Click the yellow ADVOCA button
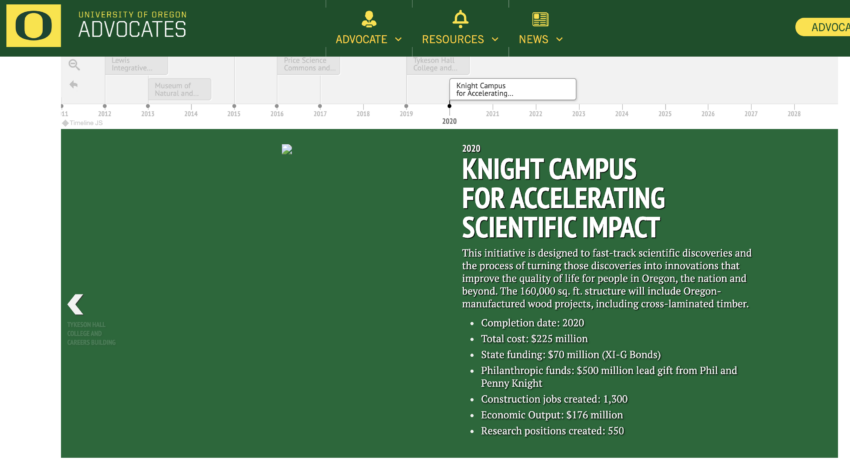850x468 pixels. point(822,27)
